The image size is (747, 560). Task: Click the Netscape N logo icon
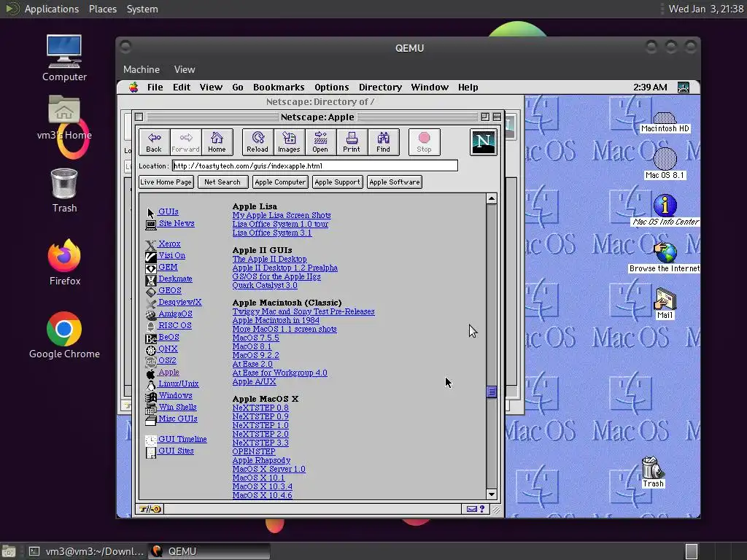pos(483,141)
